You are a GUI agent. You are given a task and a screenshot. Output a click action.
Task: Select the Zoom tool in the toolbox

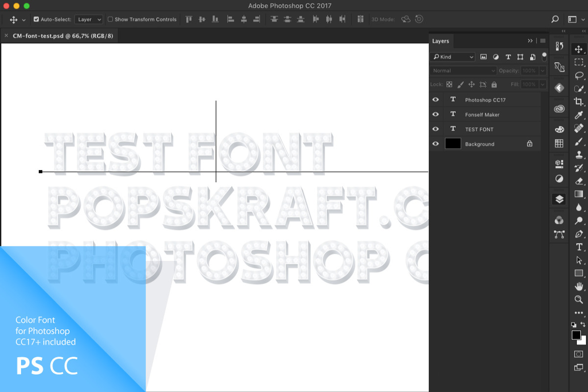(579, 300)
